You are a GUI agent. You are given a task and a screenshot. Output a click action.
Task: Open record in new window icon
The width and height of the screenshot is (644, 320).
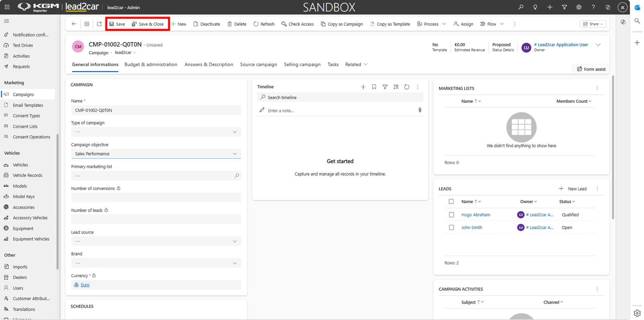(99, 24)
